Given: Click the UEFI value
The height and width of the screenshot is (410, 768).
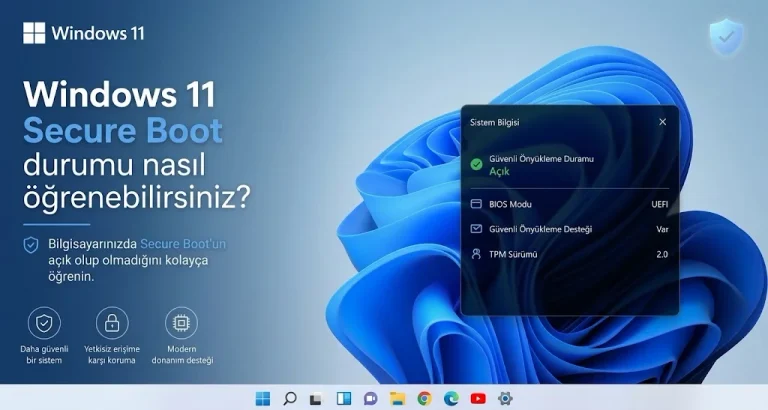Looking at the screenshot, I should tap(660, 204).
